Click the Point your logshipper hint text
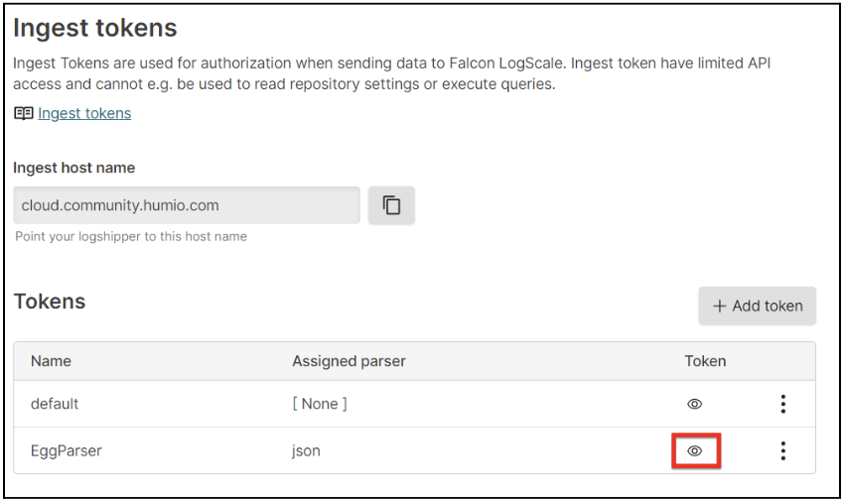The height and width of the screenshot is (504, 844). [131, 237]
